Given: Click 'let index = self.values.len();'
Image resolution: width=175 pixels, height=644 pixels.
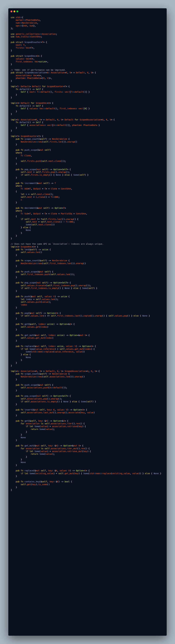Looking at the screenshot, I should click(40, 299).
